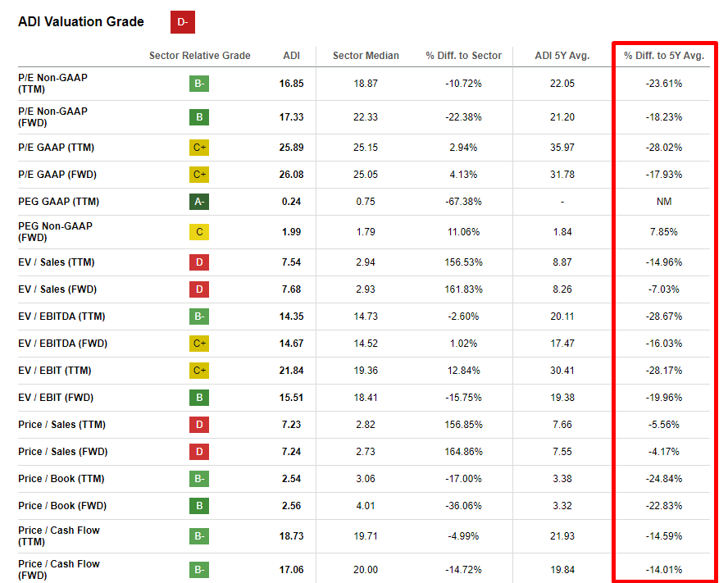Click the C+ grade badge for P/E GAAP (TTM)
The height and width of the screenshot is (583, 728).
[x=199, y=148]
